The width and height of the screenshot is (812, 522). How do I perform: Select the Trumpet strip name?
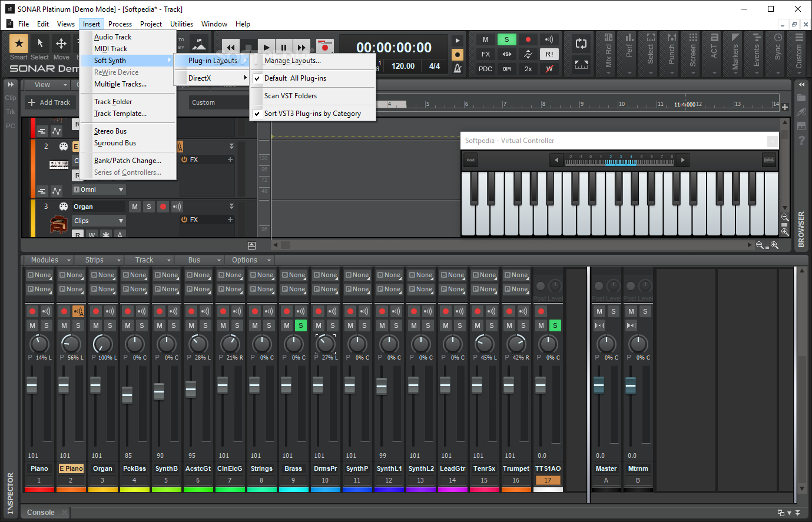click(516, 468)
